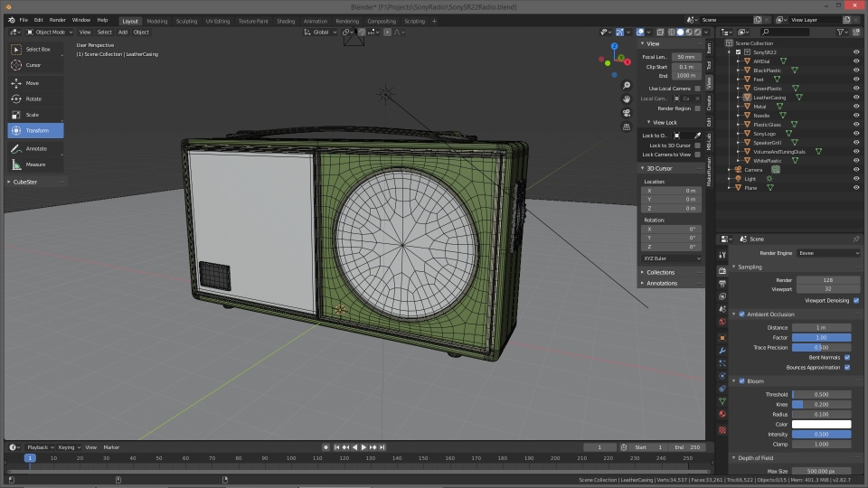Screen dimensions: 868x488
Task: Uncheck Bent Normals option
Action: [846, 357]
